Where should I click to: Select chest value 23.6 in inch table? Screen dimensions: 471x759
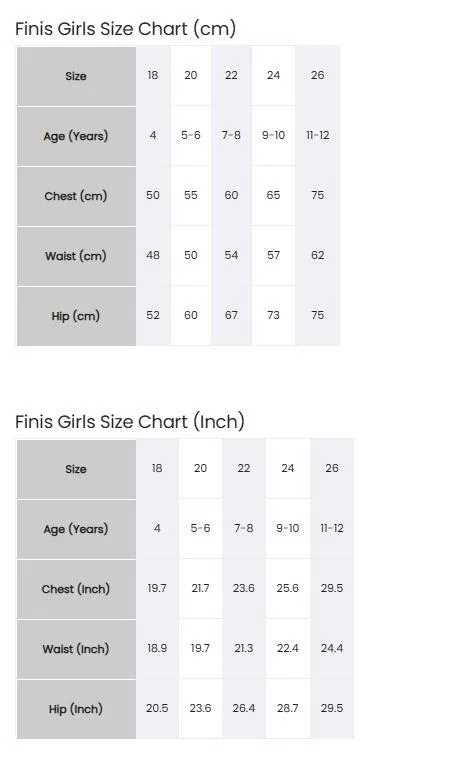(243, 588)
